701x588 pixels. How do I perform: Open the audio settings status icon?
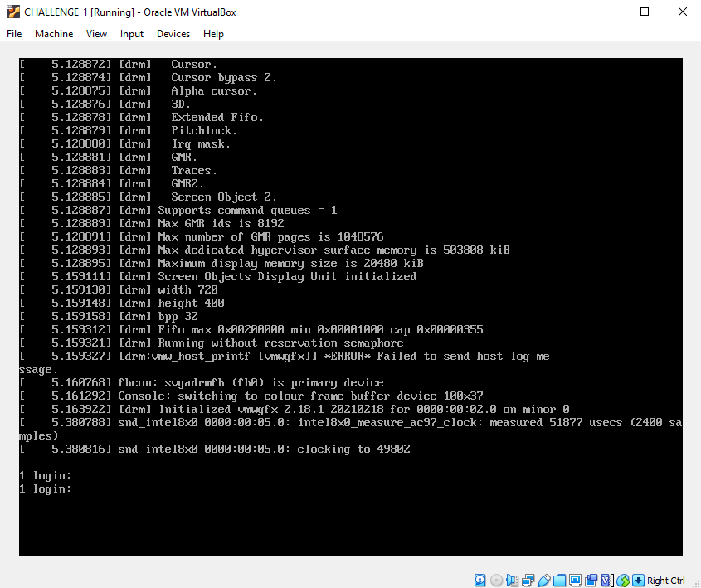click(x=512, y=581)
